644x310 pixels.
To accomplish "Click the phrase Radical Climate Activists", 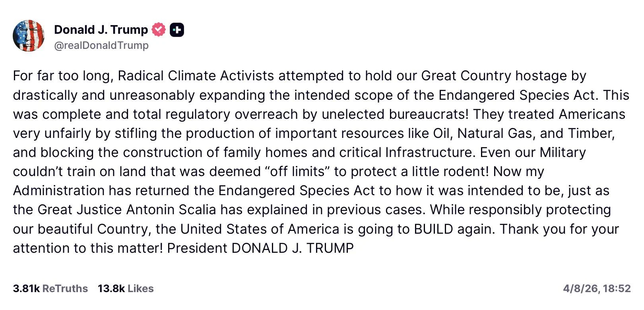I will coord(196,76).
